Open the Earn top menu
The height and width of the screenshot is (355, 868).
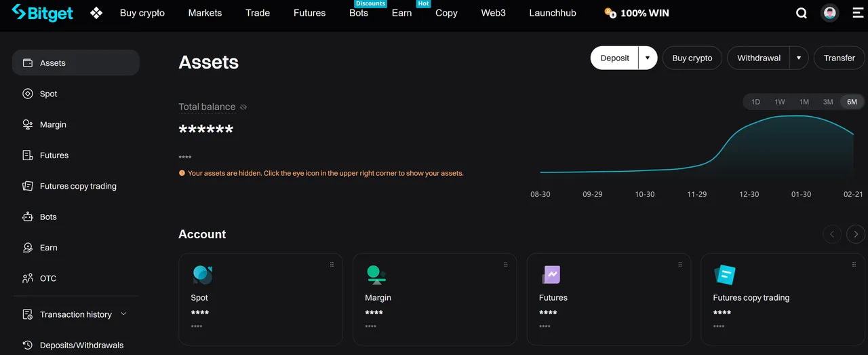[401, 13]
